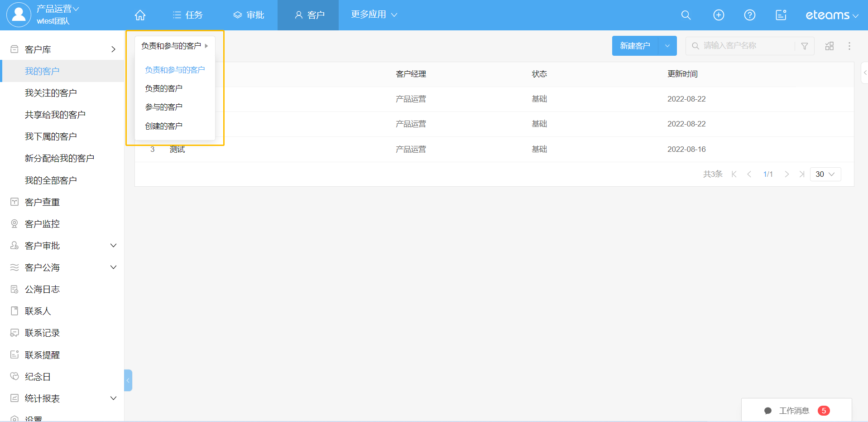Collapse sidebar with the blue handle
Image resolution: width=868 pixels, height=422 pixels.
tap(128, 380)
